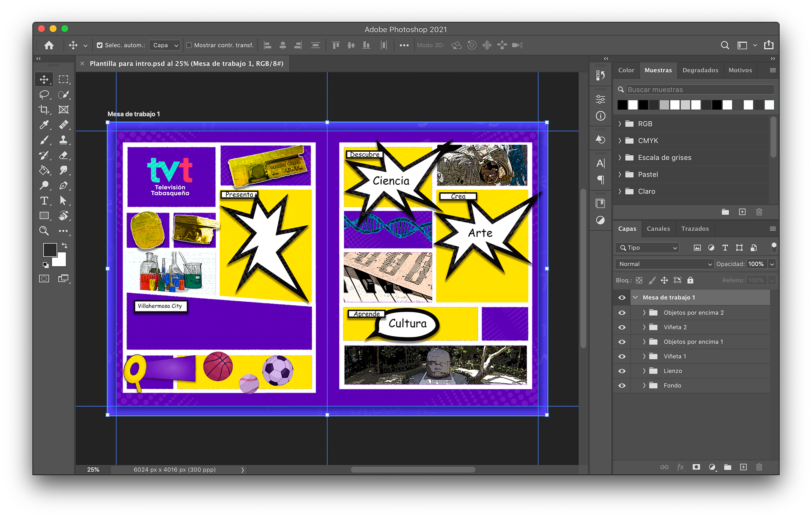Select the Lasso tool
812x518 pixels.
click(x=44, y=95)
